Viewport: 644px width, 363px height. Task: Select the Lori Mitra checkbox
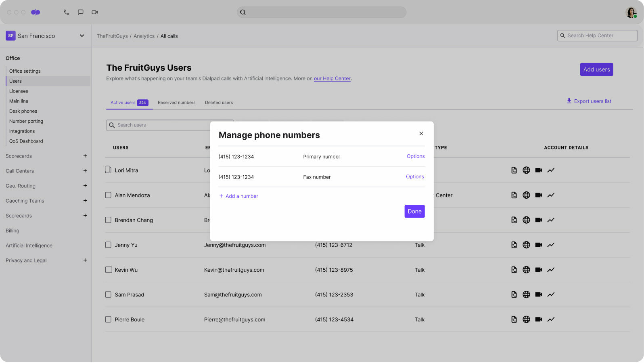(x=108, y=170)
